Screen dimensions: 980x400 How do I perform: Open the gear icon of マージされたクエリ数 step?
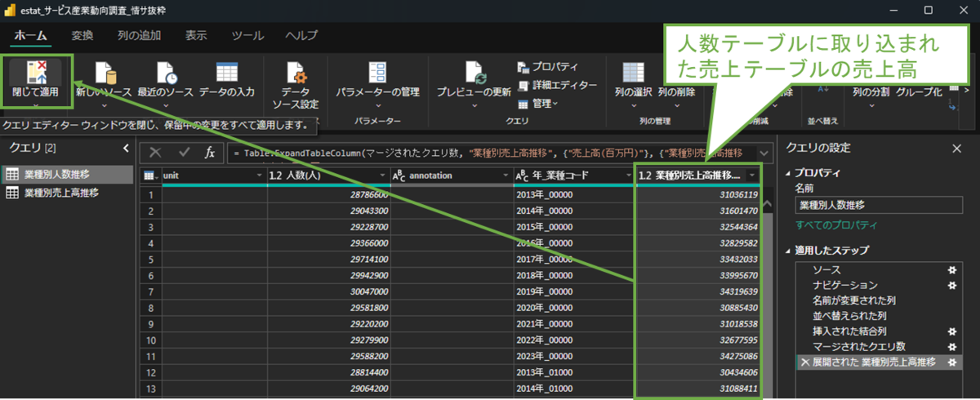coord(951,347)
